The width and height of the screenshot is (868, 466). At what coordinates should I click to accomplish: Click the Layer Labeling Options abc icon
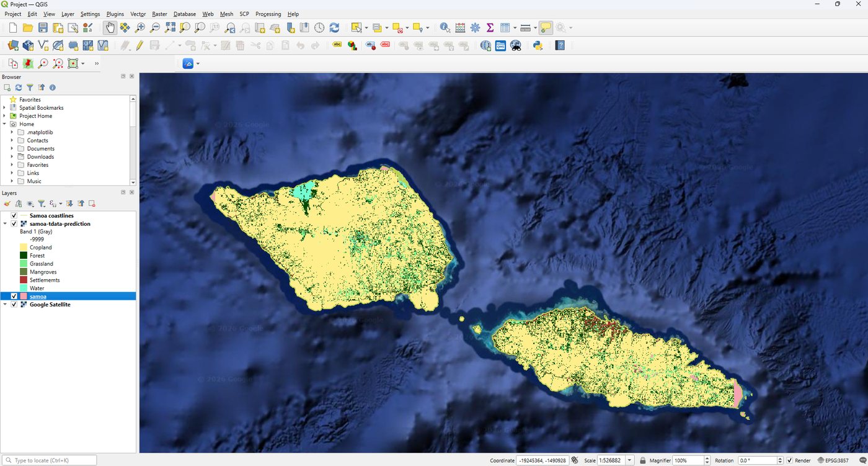(x=337, y=45)
